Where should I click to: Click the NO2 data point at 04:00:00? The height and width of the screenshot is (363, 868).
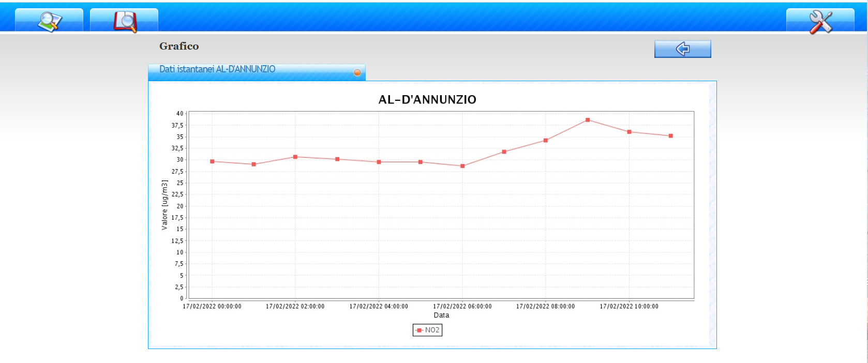tap(379, 162)
